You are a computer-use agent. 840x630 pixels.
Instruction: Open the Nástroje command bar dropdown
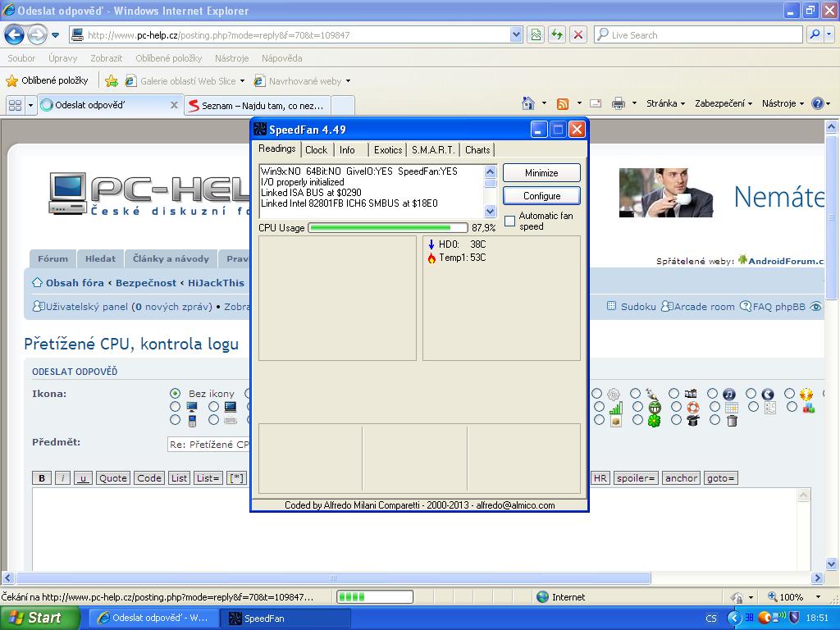[783, 103]
